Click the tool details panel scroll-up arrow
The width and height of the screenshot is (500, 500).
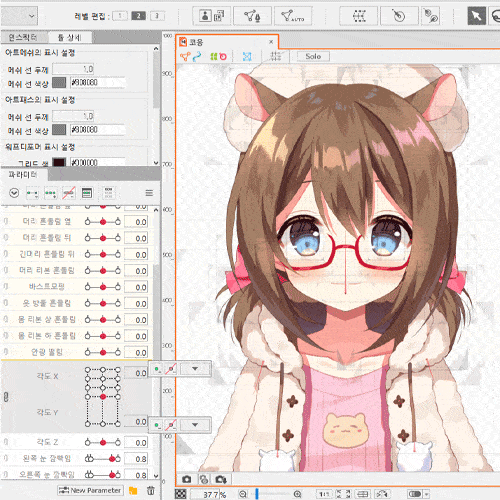click(x=156, y=49)
